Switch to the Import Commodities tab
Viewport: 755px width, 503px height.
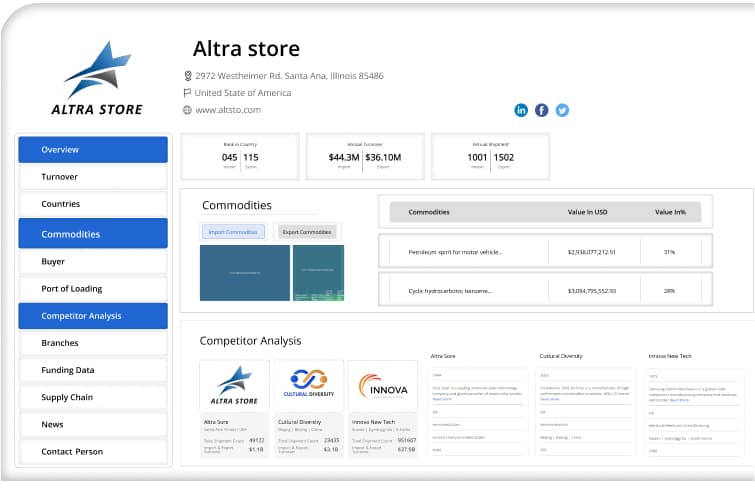233,232
